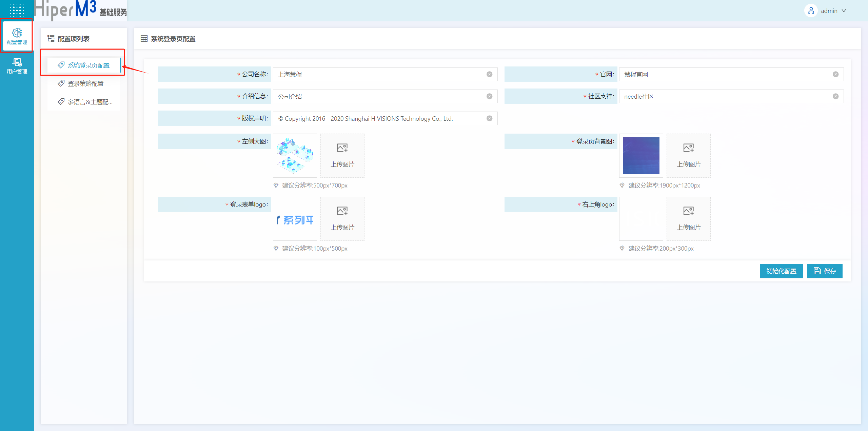Clear the 版权声明 copyright text
The image size is (868, 431).
[489, 118]
